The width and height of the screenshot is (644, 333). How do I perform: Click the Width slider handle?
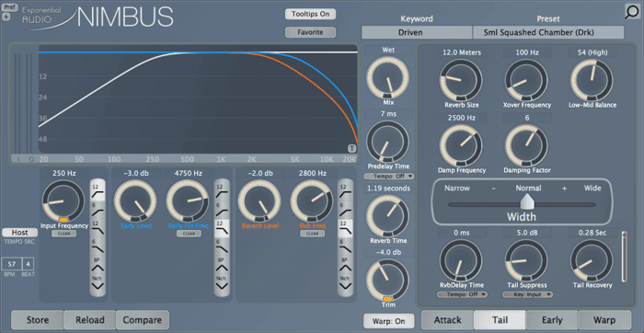pos(526,201)
